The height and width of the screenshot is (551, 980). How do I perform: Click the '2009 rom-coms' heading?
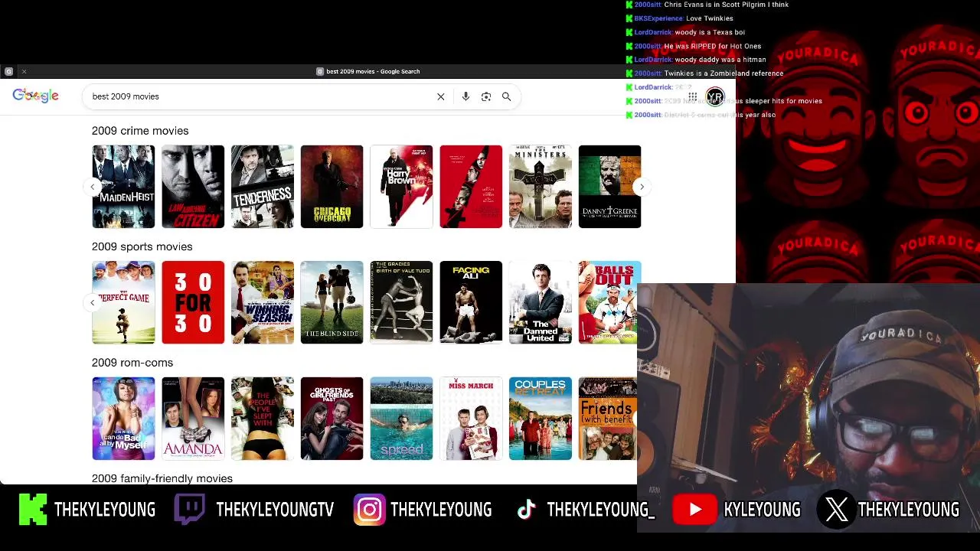coord(132,363)
